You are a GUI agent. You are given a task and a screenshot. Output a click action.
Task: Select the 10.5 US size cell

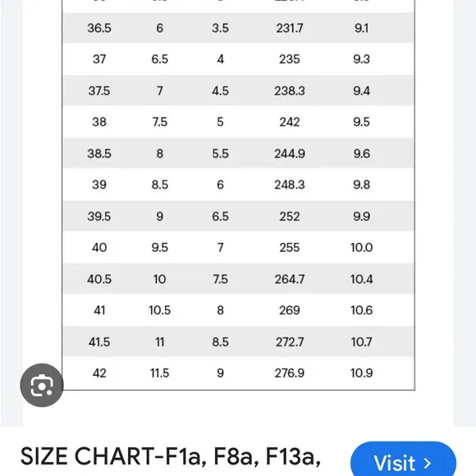[160, 310]
